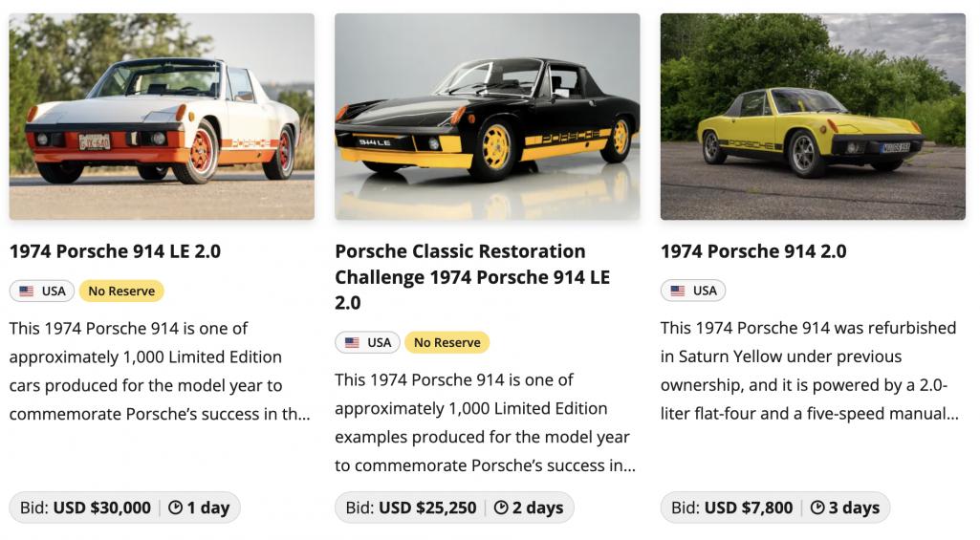Open the white and orange Porsche 914 photo
Viewport: 980px width, 540px height.
coord(162,117)
